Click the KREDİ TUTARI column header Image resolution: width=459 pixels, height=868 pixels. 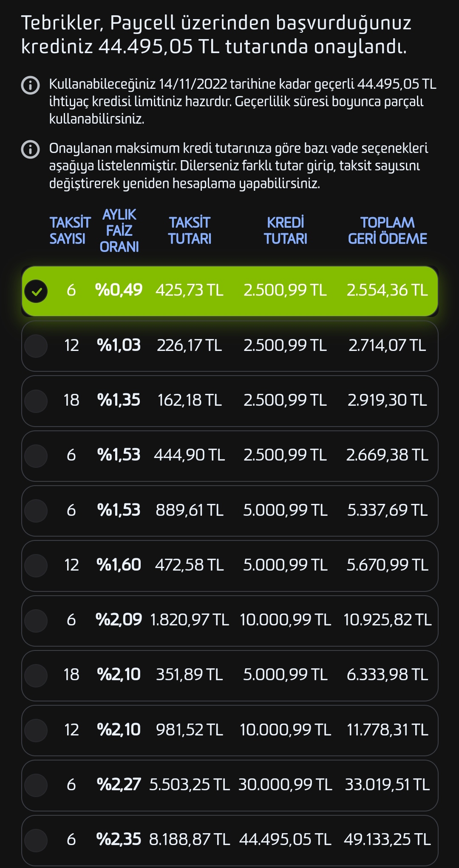pyautogui.click(x=285, y=231)
